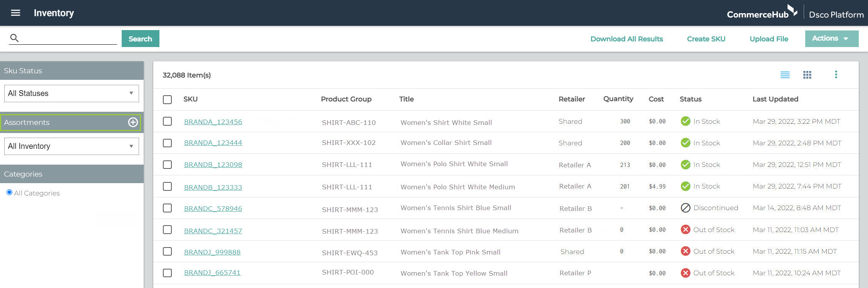
Task: Click Discontinued status icon for BRANDC_578946
Action: 685,208
